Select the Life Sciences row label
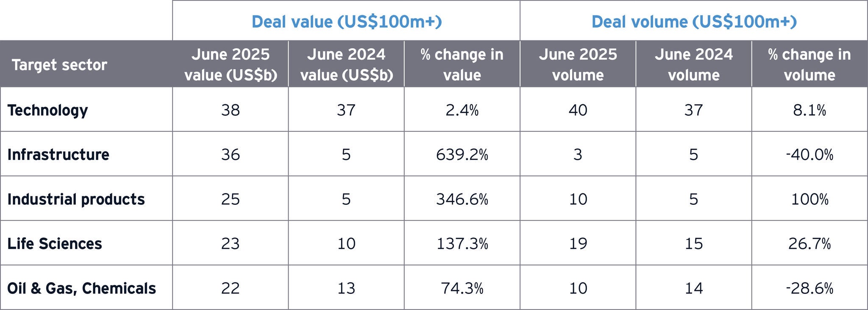The width and height of the screenshot is (868, 310). pyautogui.click(x=55, y=244)
